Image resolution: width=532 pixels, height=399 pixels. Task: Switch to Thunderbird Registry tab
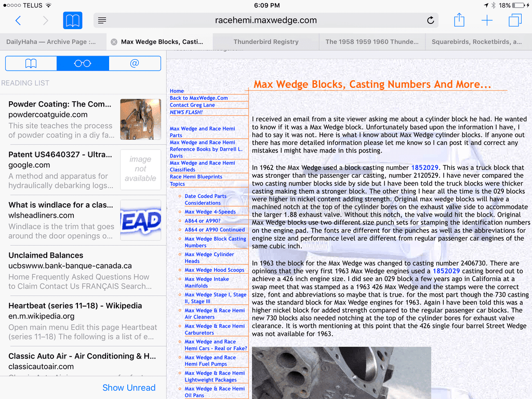pyautogui.click(x=266, y=42)
